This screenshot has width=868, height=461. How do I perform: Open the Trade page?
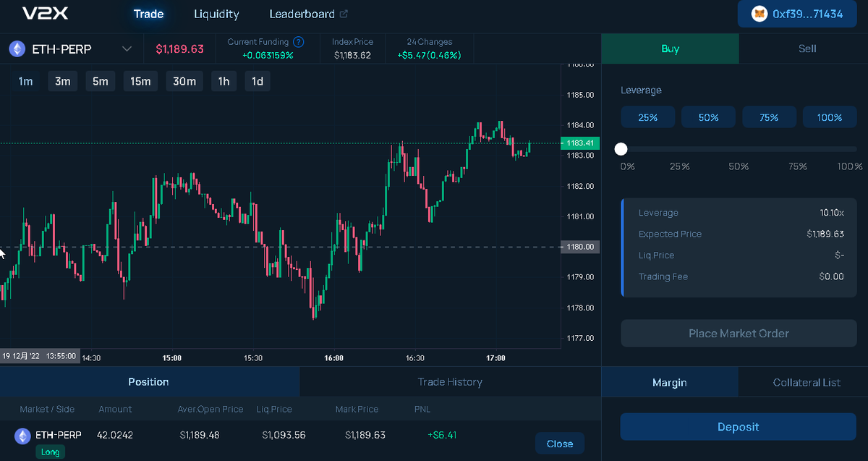(149, 14)
